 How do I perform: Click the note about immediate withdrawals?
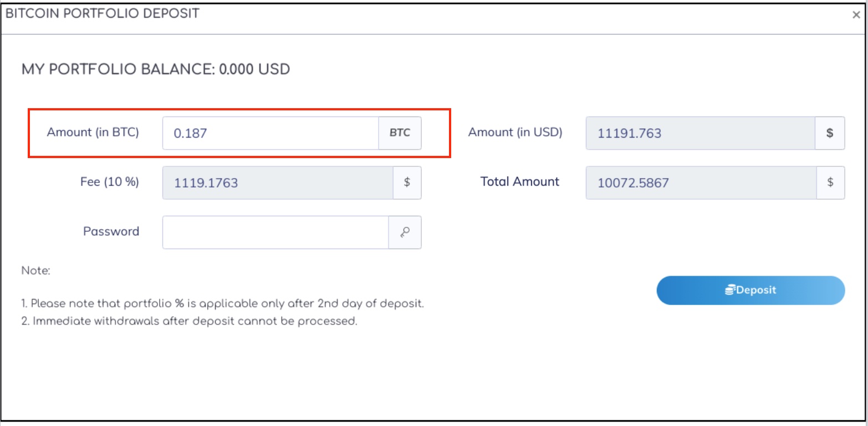(189, 321)
